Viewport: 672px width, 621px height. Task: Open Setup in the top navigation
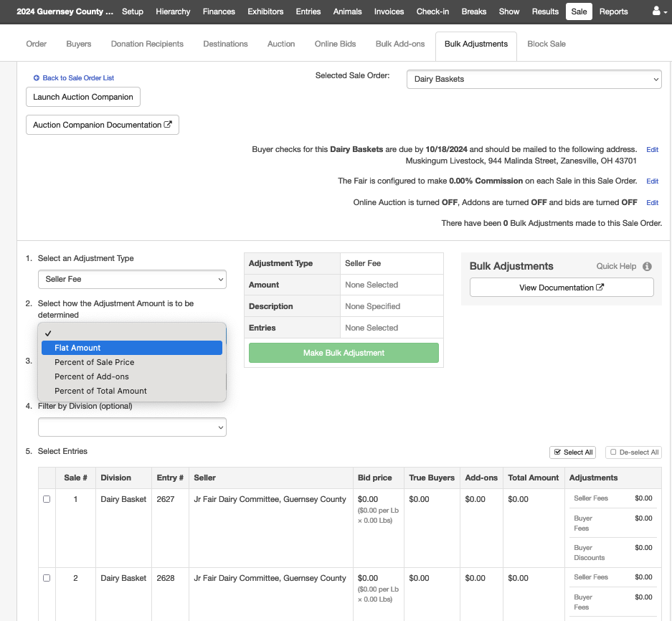click(133, 11)
